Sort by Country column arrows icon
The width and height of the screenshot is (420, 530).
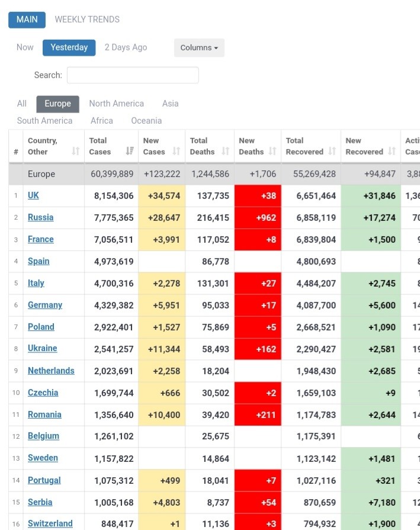[x=75, y=152]
